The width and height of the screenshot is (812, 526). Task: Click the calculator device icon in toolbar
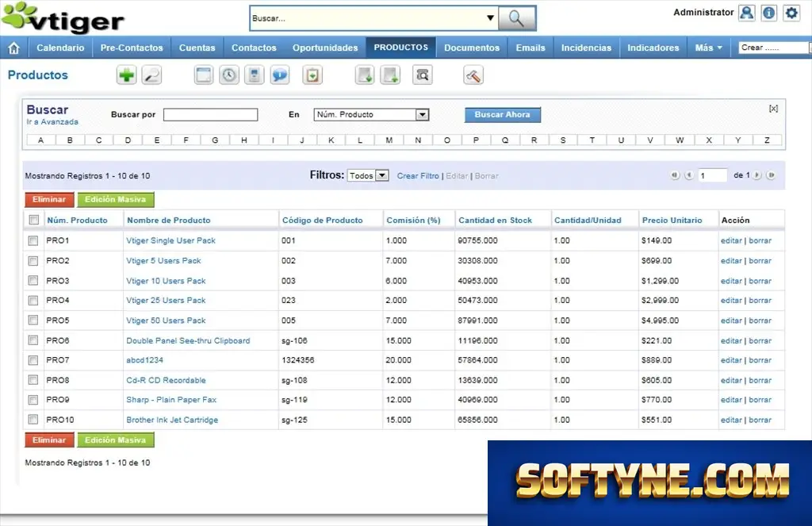click(x=255, y=75)
